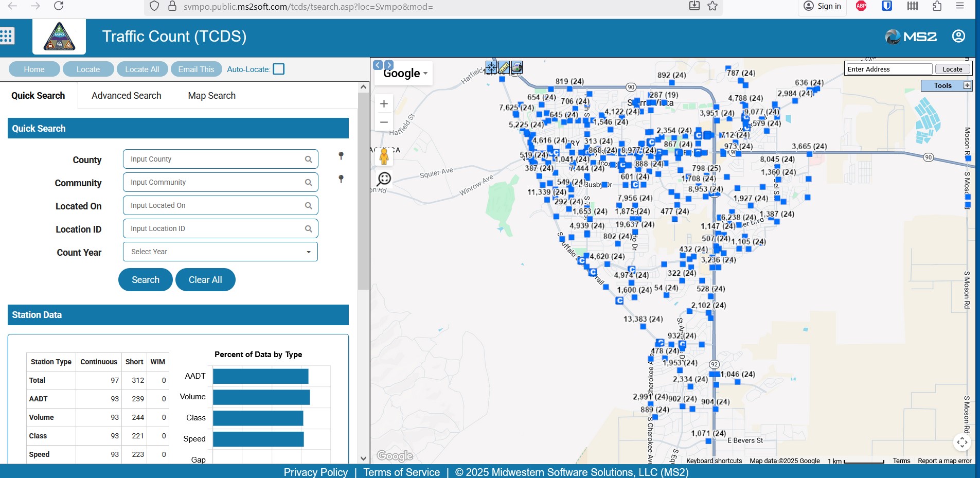Expand the map Tools panel
The width and height of the screenshot is (980, 478).
(x=967, y=85)
